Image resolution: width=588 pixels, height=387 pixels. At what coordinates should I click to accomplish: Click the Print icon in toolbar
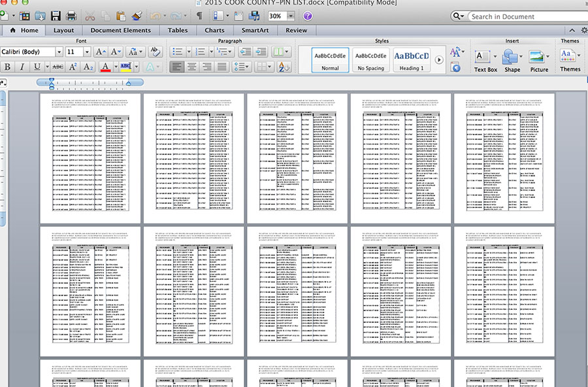(71, 16)
